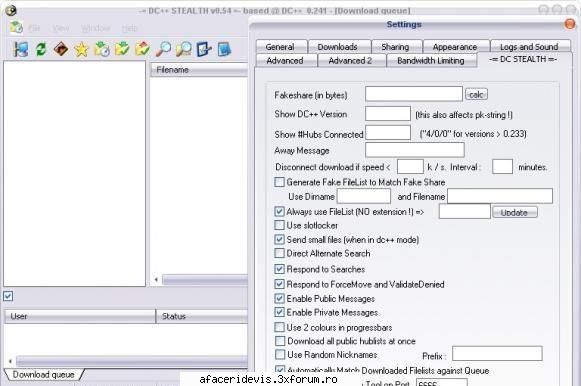Open the File menu
581x386 pixels.
coord(34,28)
